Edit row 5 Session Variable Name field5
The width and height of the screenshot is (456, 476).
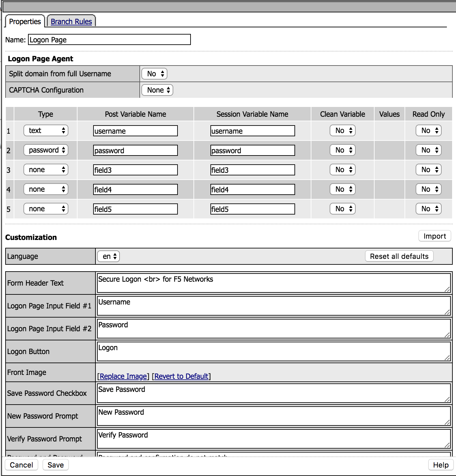253,209
